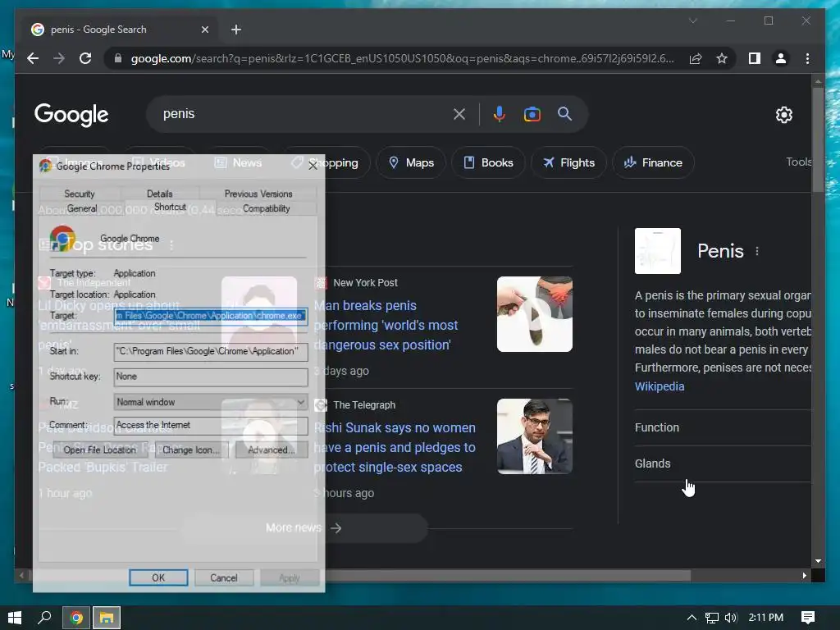Open the Windows notification center

pos(808,618)
